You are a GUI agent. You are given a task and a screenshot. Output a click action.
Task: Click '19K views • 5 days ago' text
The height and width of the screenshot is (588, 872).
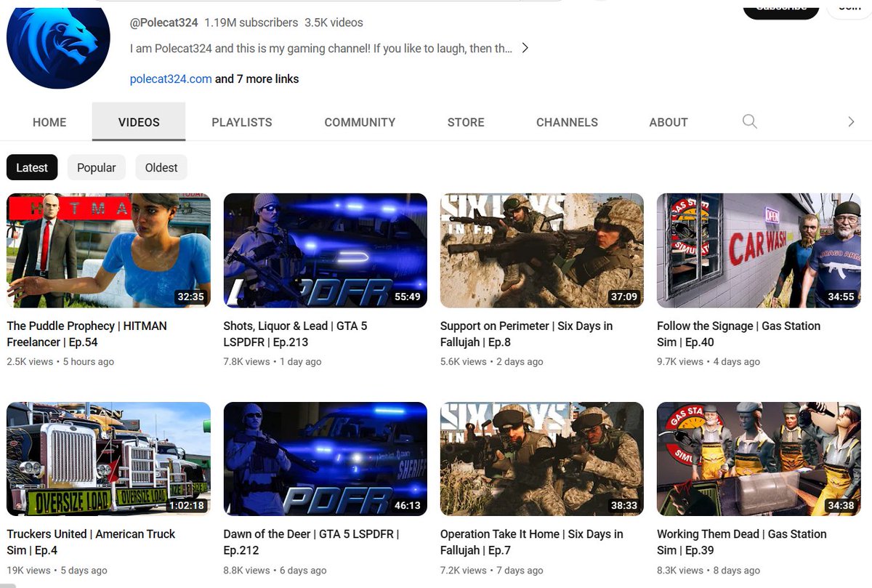pos(57,571)
